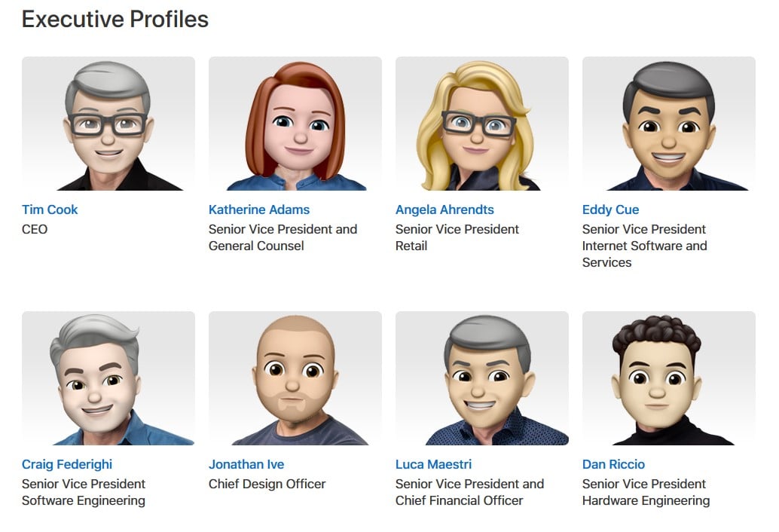The height and width of the screenshot is (532, 779).
Task: Open Dan Riccio profile link
Action: (x=613, y=464)
